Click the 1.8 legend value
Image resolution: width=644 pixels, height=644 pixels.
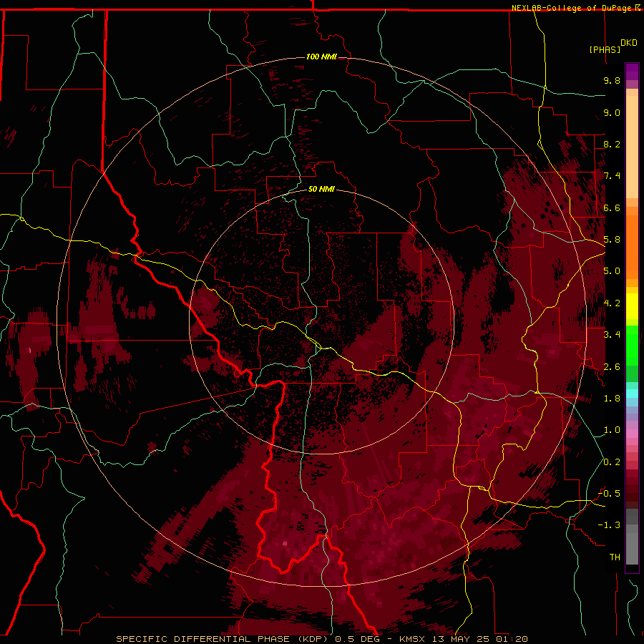tap(612, 399)
